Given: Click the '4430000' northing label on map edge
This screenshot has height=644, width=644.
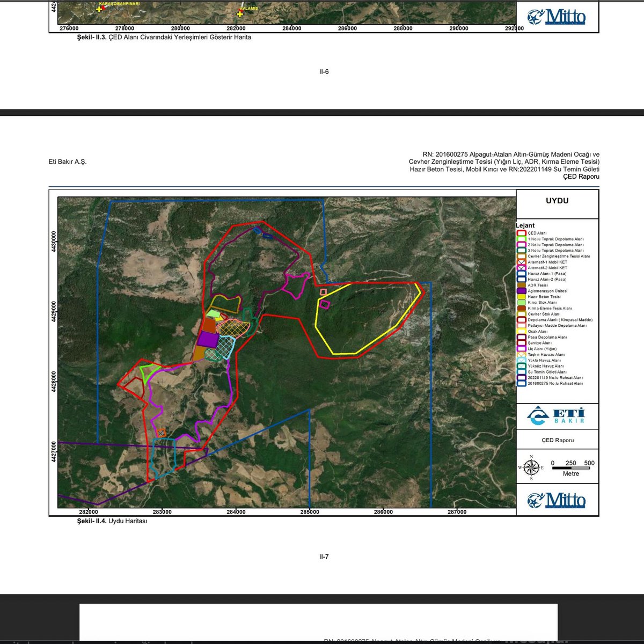Looking at the screenshot, I should pos(53,243).
